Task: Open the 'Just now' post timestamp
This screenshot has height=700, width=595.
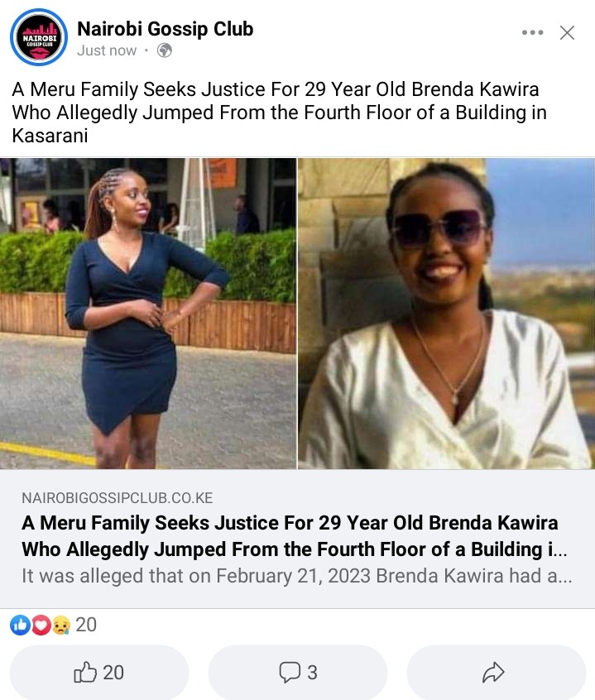Action: coord(107,50)
